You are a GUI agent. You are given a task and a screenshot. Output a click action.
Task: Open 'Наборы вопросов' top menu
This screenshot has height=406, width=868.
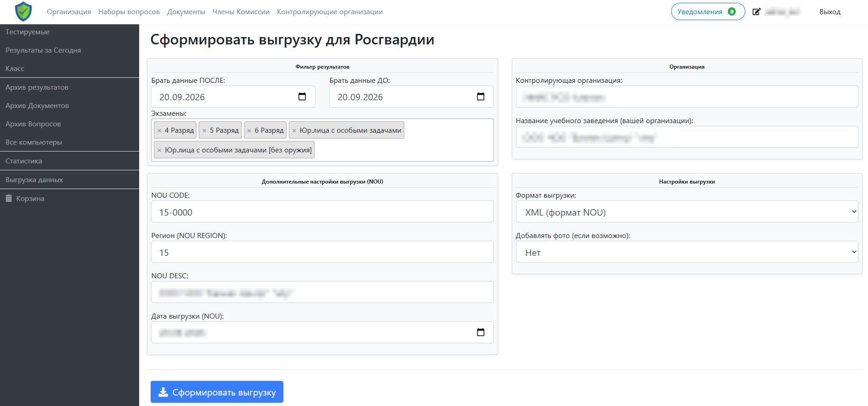(129, 12)
